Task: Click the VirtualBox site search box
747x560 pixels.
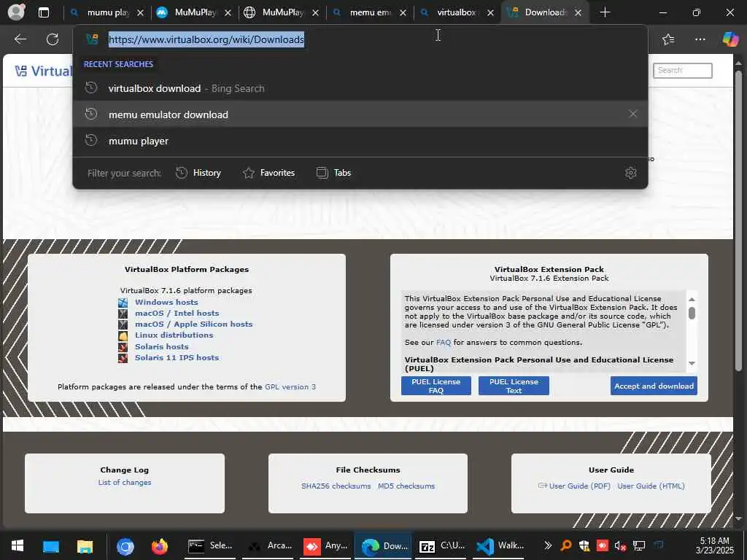Action: click(x=682, y=71)
